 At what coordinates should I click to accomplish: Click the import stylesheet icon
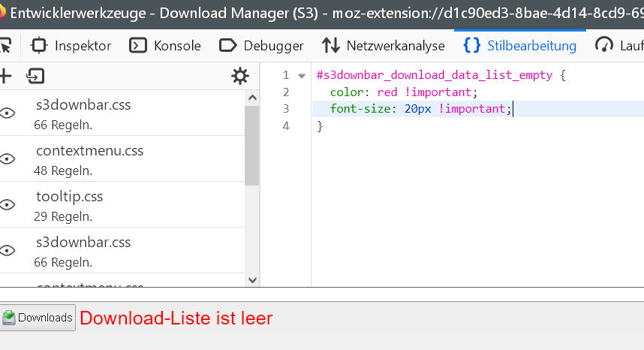pyautogui.click(x=35, y=76)
